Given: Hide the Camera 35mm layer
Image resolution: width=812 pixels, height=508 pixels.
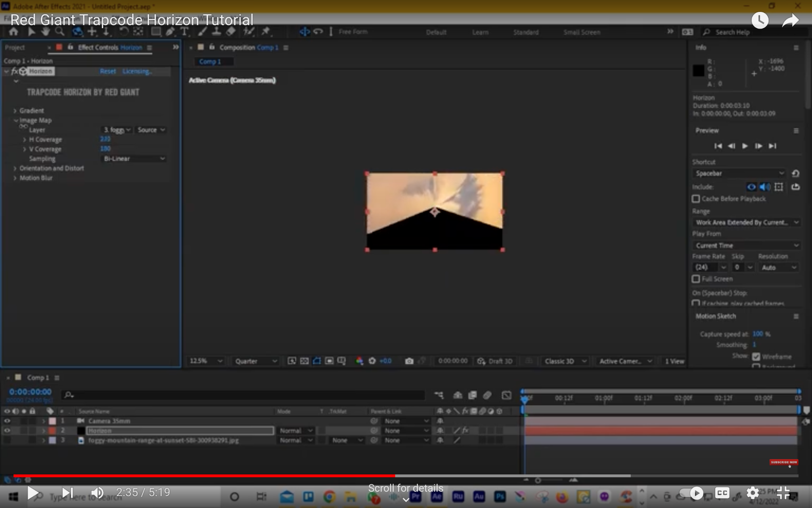Looking at the screenshot, I should [x=7, y=421].
